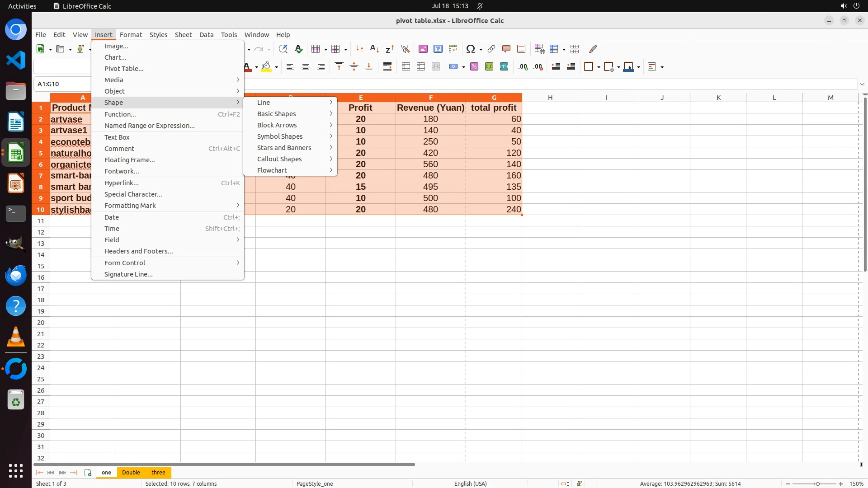Click the Sort Ascending icon

pyautogui.click(x=374, y=49)
